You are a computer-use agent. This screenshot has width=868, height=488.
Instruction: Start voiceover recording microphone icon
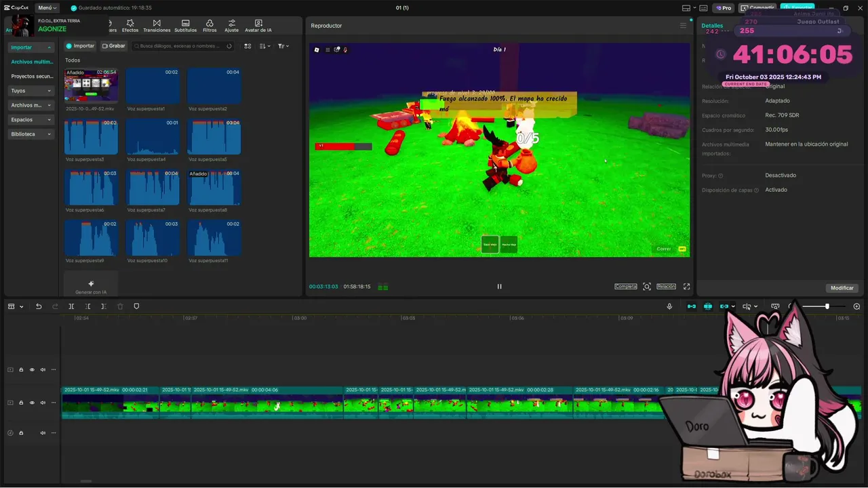(x=669, y=306)
